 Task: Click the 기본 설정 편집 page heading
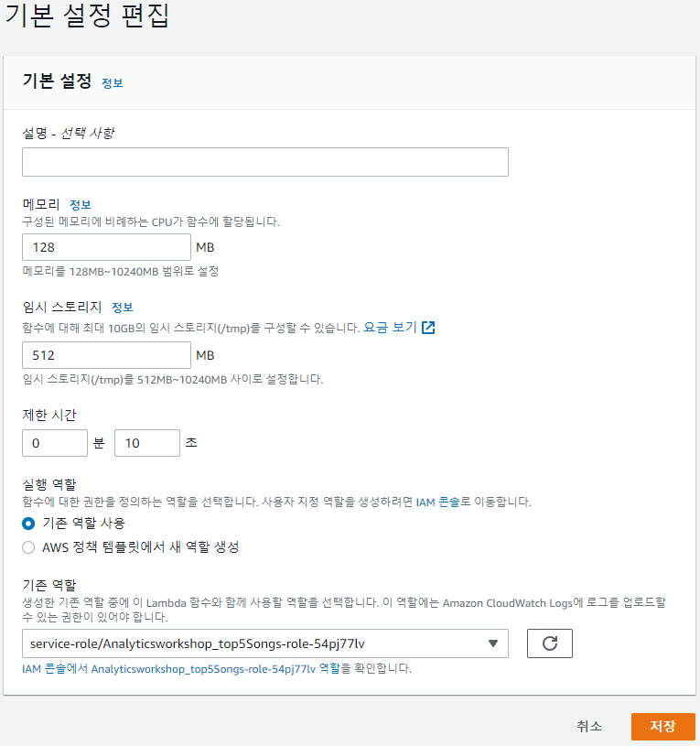[87, 16]
